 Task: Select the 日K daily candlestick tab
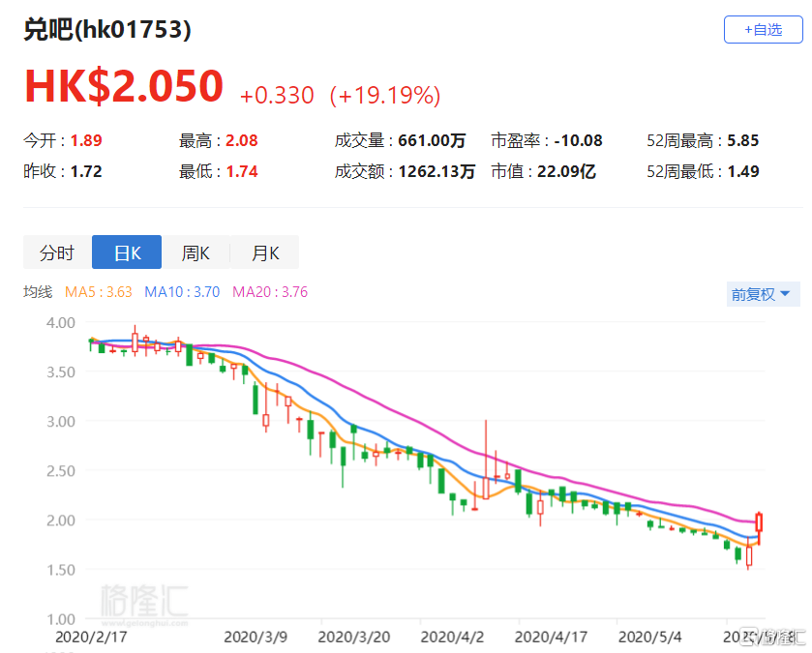(127, 252)
